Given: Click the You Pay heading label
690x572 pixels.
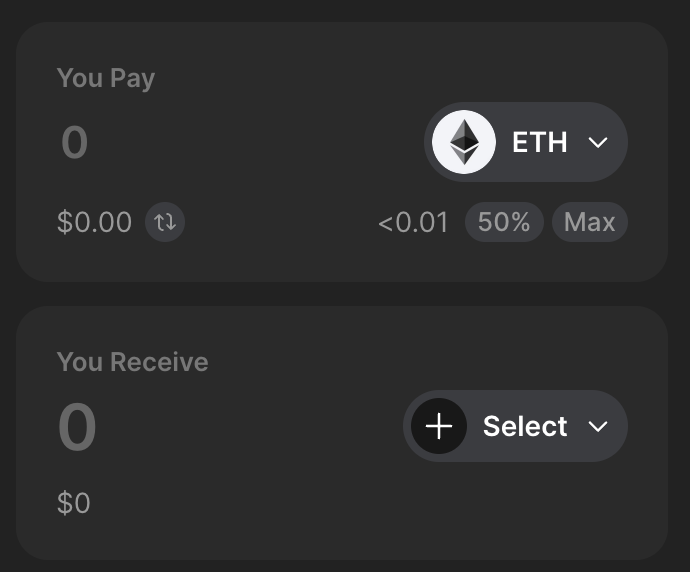Looking at the screenshot, I should (106, 78).
